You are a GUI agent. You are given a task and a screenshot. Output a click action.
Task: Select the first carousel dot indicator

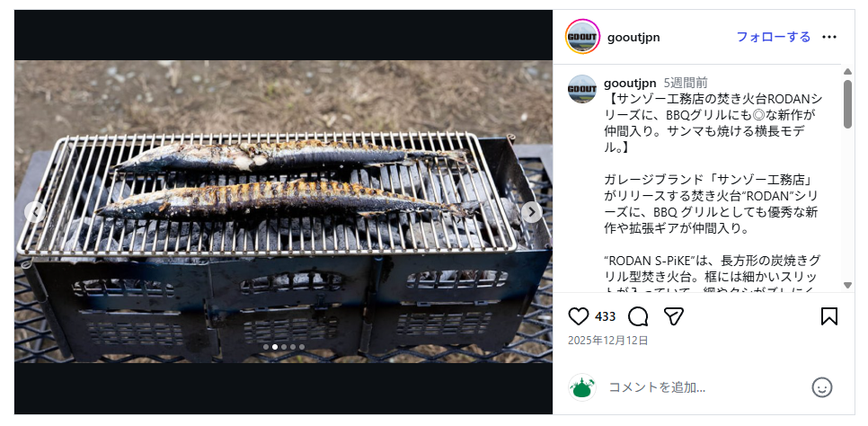(266, 346)
